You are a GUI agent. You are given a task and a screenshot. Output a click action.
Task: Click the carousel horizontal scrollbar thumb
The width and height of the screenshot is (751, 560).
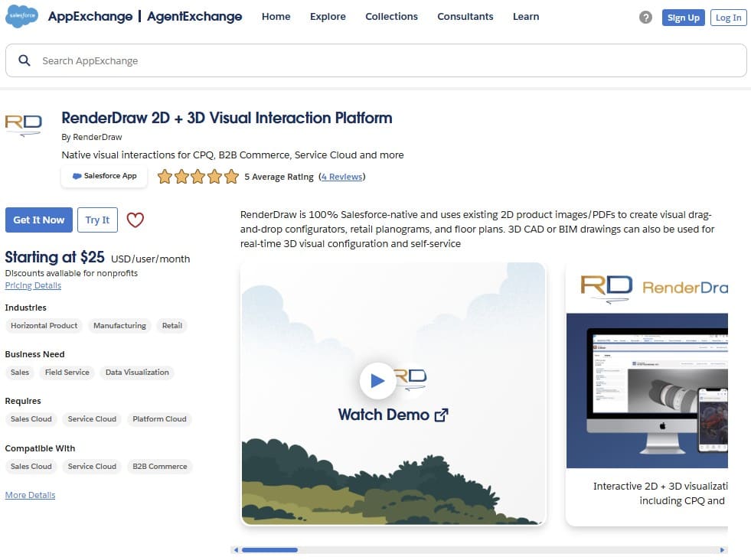(x=269, y=550)
